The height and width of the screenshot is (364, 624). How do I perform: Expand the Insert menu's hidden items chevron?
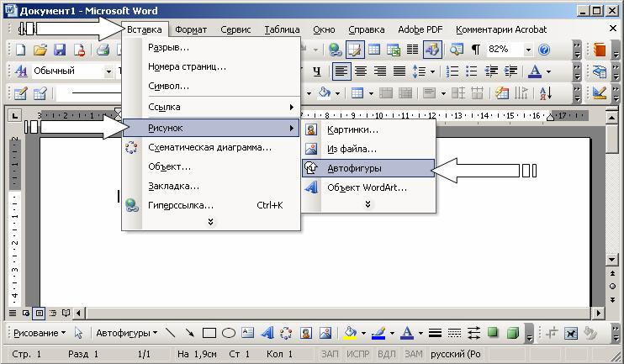point(210,222)
